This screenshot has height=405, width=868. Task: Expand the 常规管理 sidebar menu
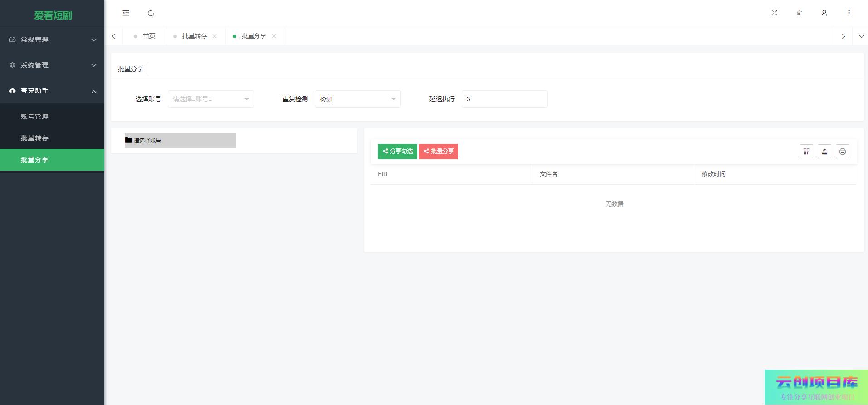(52, 40)
